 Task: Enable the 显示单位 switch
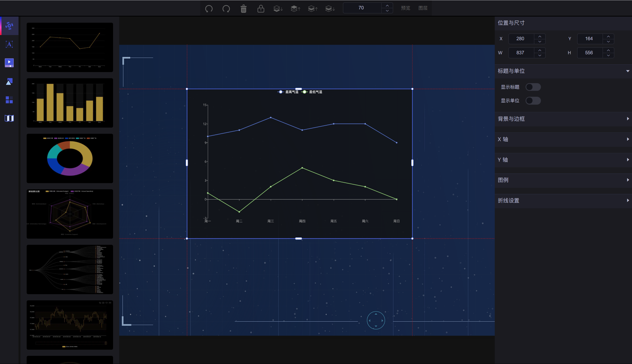coord(533,100)
